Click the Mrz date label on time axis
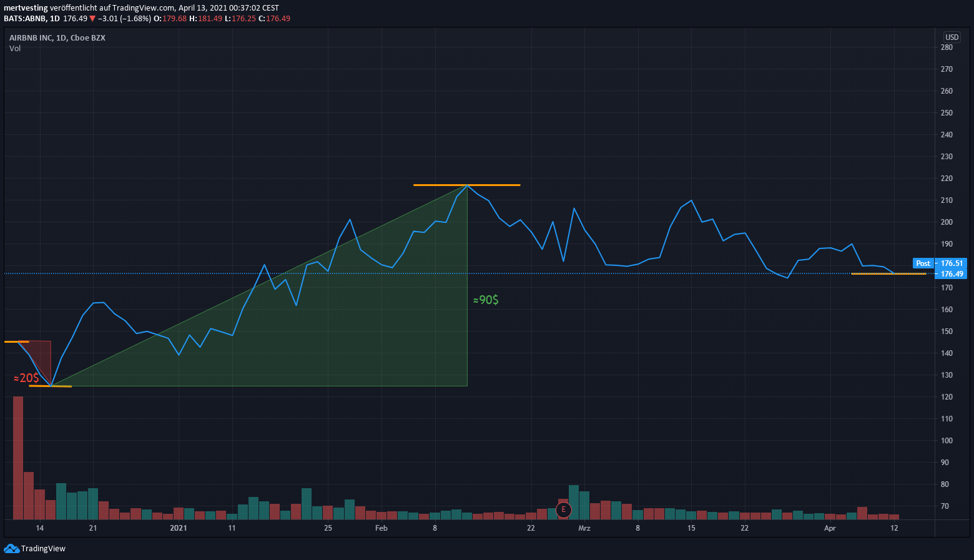Screen dimensions: 974x560 pos(584,528)
